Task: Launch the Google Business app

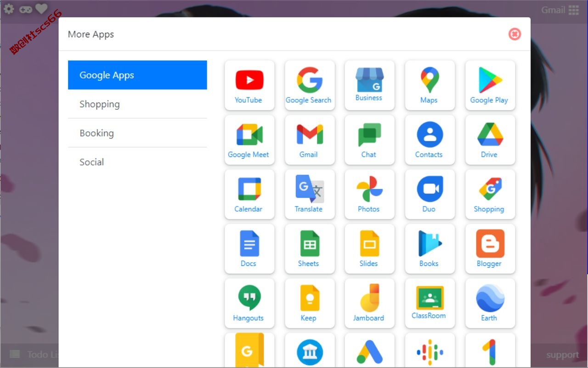Action: tap(370, 86)
